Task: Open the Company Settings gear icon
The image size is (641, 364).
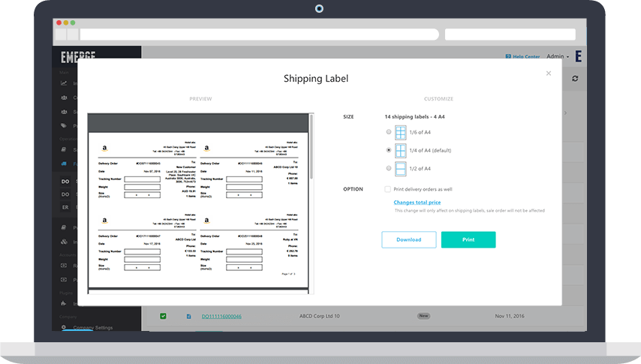Action: 63,327
